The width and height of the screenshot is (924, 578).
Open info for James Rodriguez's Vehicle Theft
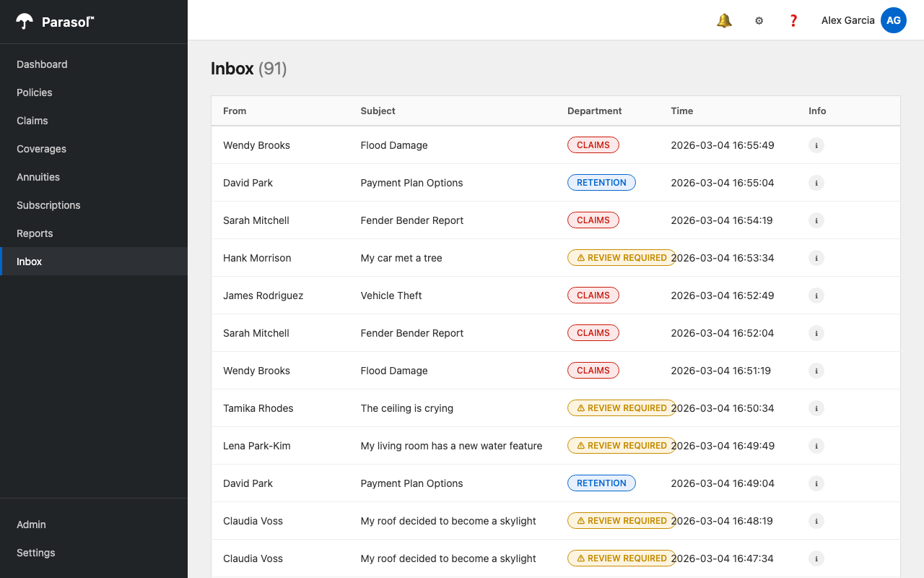coord(816,296)
